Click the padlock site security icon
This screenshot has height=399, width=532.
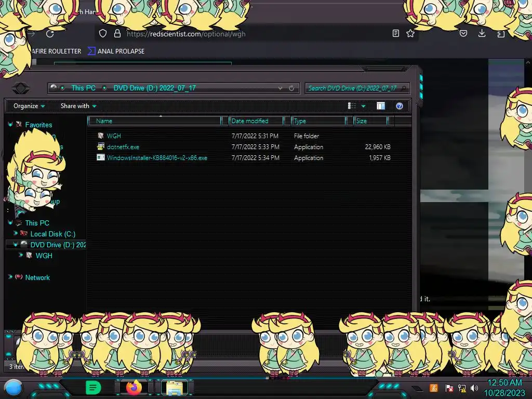click(117, 33)
